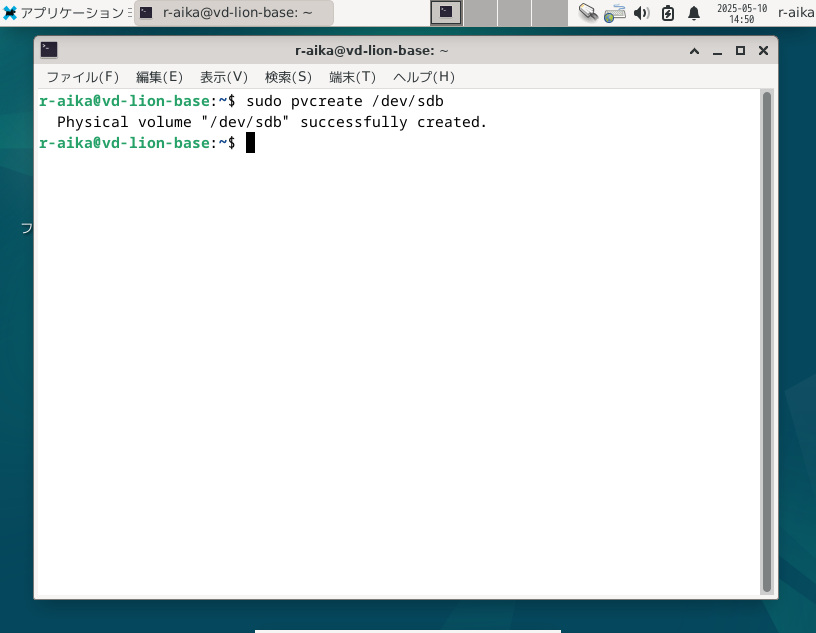Open the removable drive tray icon

coord(588,12)
